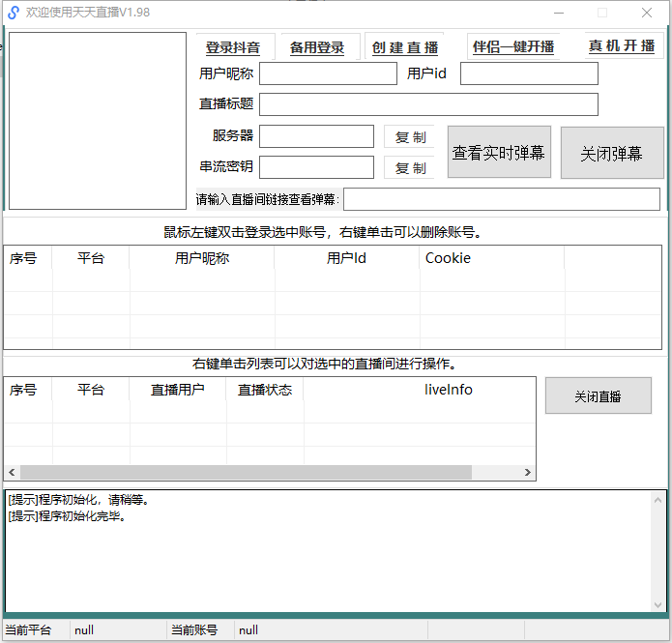Click into the 用户id text box
The width and height of the screenshot is (672, 643).
pyautogui.click(x=529, y=73)
